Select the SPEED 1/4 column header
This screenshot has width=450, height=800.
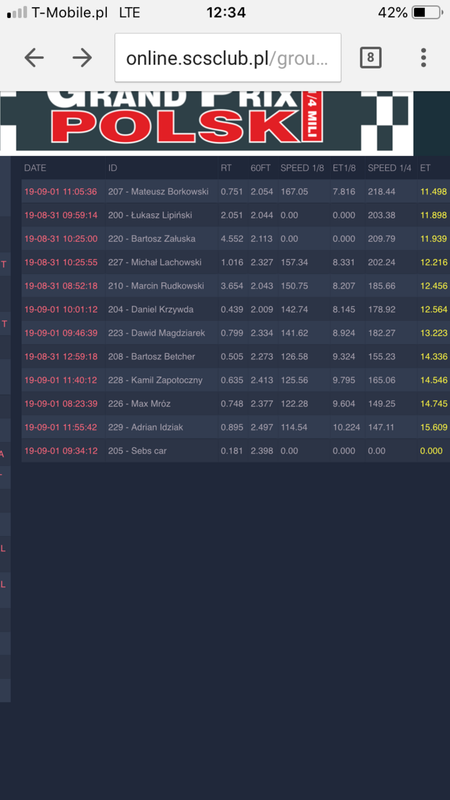point(390,168)
